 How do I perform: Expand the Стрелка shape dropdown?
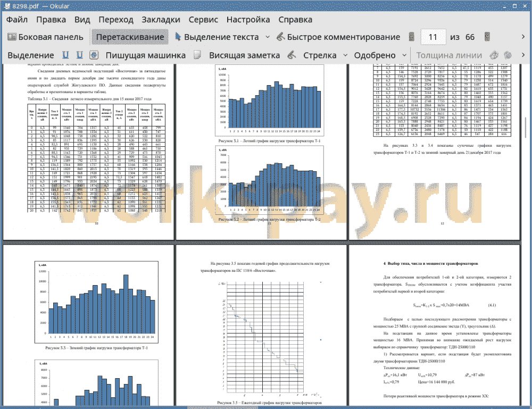(x=345, y=55)
